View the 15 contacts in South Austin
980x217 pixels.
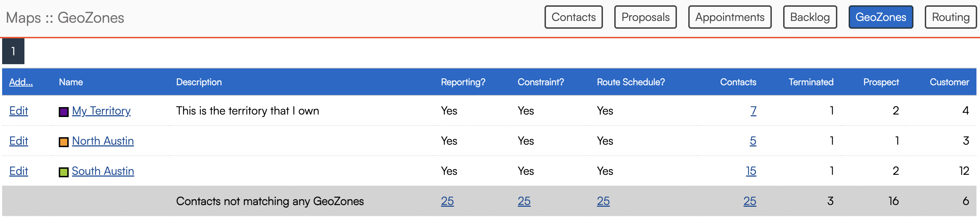(x=751, y=171)
